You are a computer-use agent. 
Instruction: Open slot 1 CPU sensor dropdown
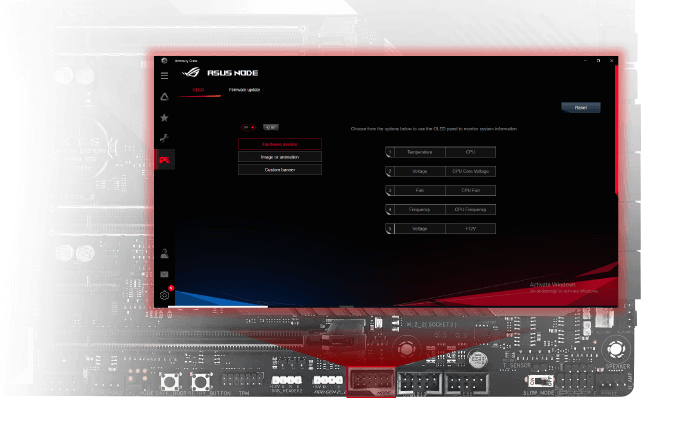coord(470,152)
